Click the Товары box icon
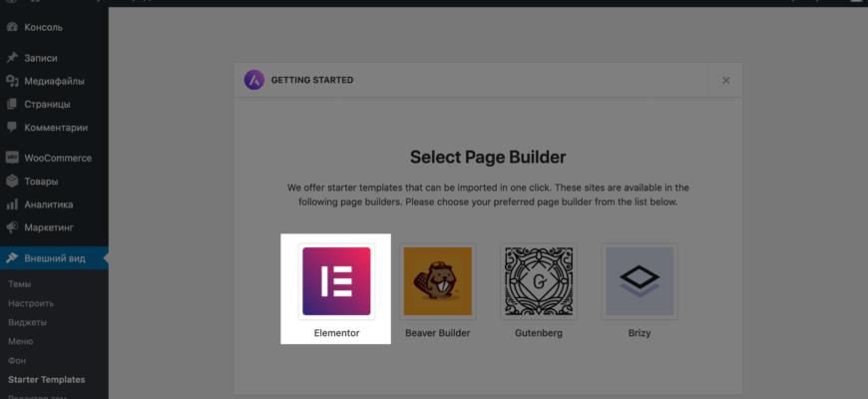Viewport: 868px width, 399px height. coord(12,181)
